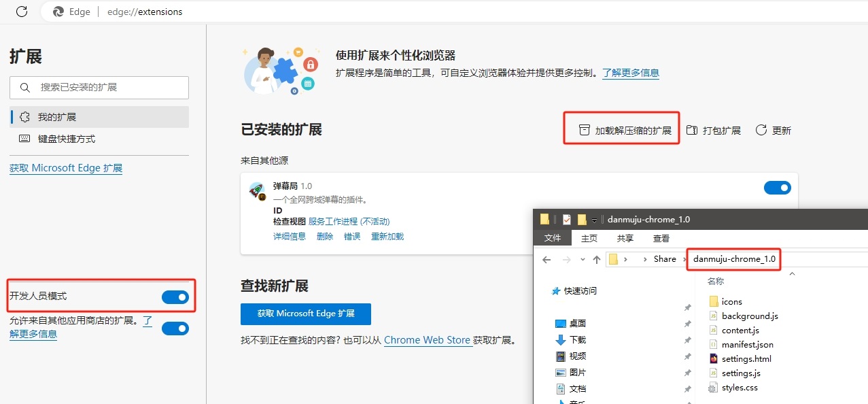Click the browser page refresh icon
The height and width of the screenshot is (404, 868).
pyautogui.click(x=22, y=12)
